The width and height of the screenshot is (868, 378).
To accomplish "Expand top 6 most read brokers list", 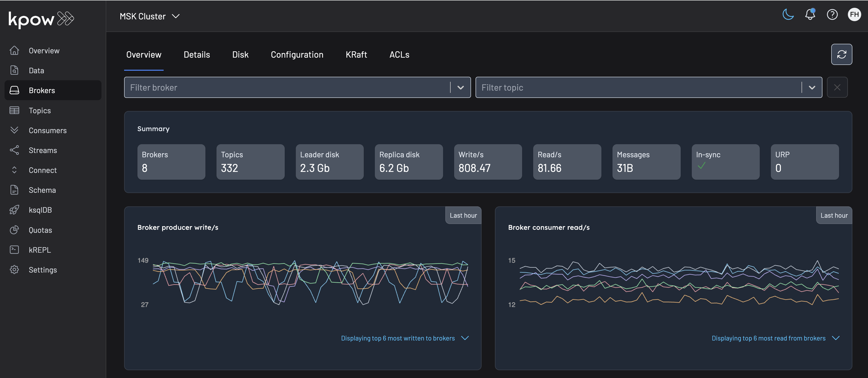I will pos(836,338).
